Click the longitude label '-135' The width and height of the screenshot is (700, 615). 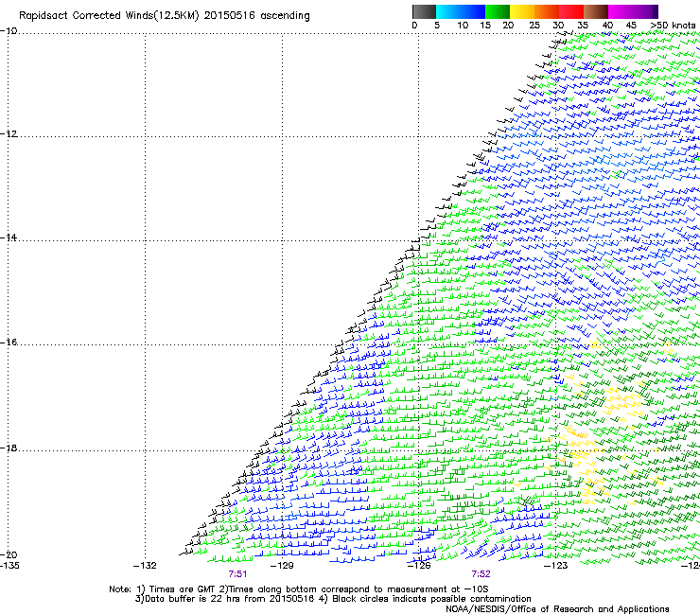(9, 566)
